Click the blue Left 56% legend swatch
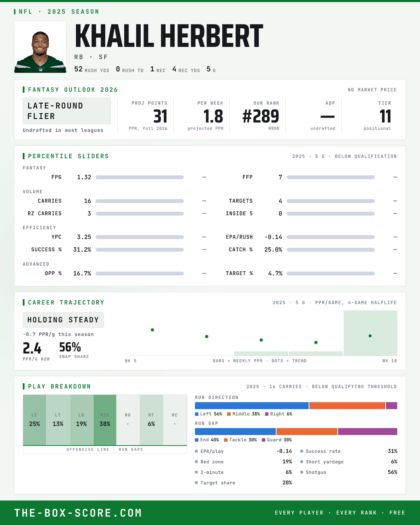 (197, 414)
